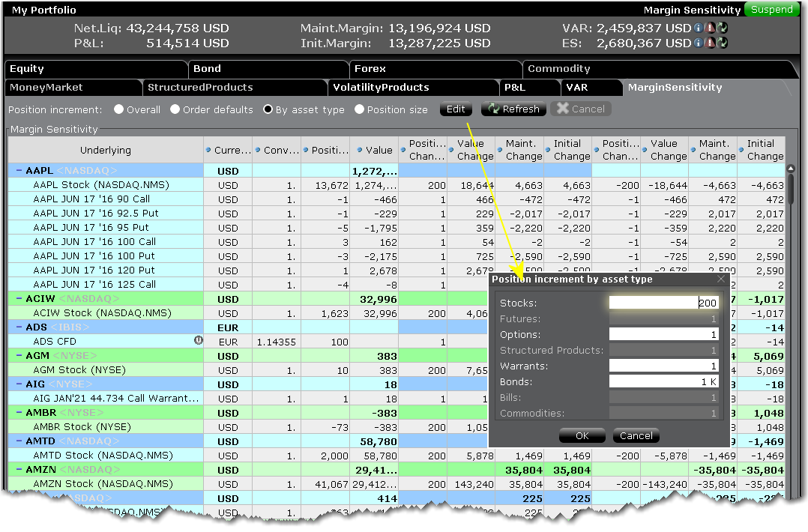Open the Commodity tab

[660, 69]
